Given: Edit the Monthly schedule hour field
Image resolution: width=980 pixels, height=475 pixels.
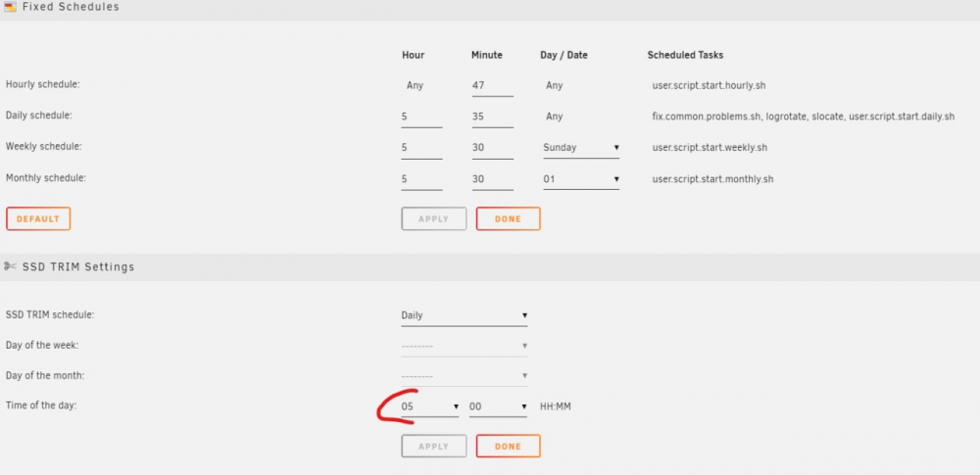Looking at the screenshot, I should pyautogui.click(x=421, y=179).
